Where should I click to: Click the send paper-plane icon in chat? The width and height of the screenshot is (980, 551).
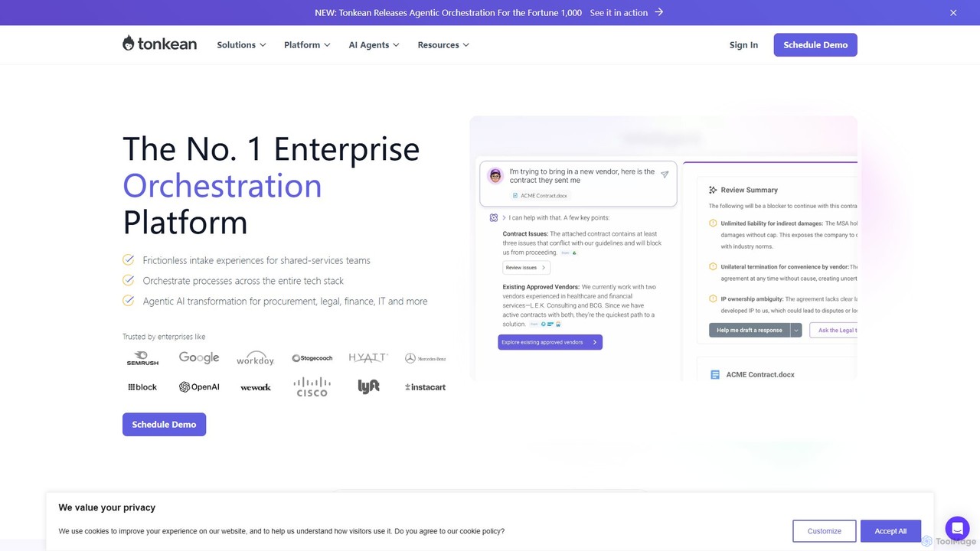(665, 174)
